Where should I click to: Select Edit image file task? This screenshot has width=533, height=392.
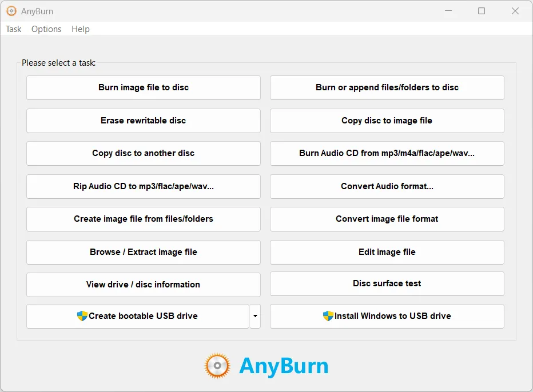(387, 252)
